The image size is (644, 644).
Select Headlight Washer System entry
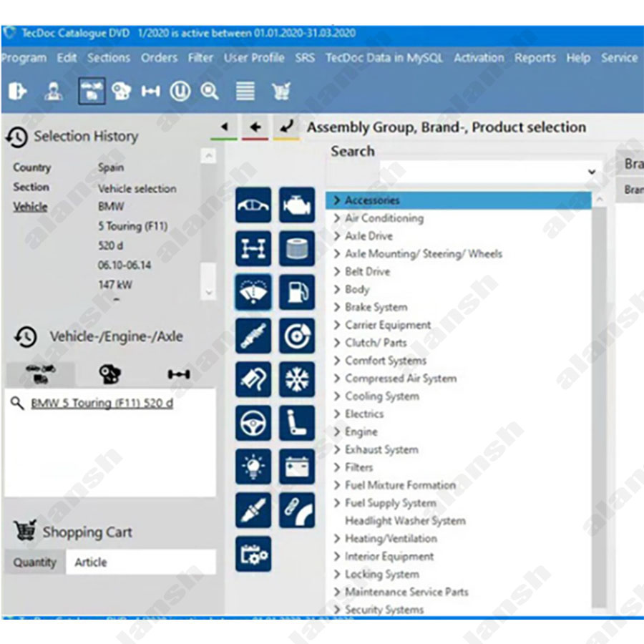tap(406, 521)
